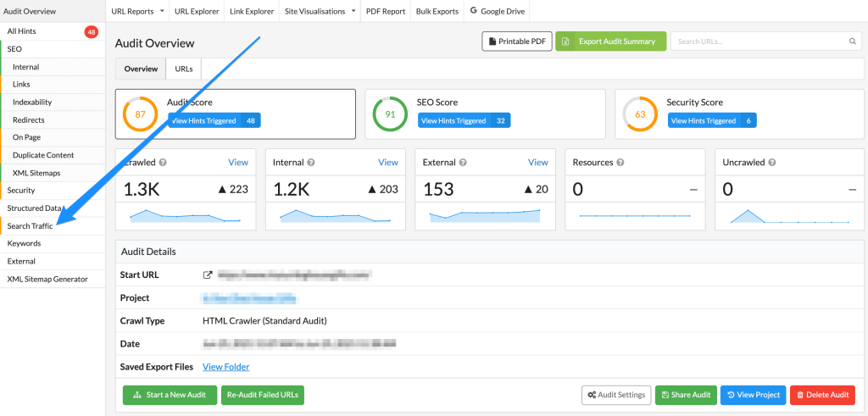Open the PDF Report menu item
868x416 pixels.
(386, 11)
